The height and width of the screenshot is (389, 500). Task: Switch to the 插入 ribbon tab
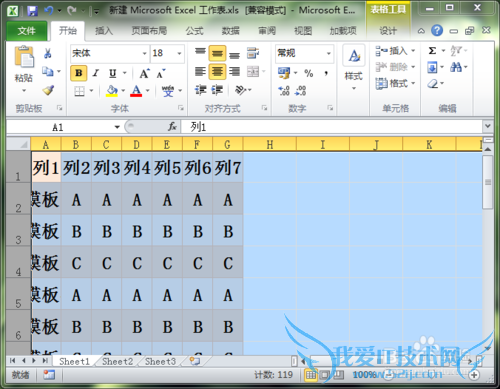pyautogui.click(x=104, y=31)
